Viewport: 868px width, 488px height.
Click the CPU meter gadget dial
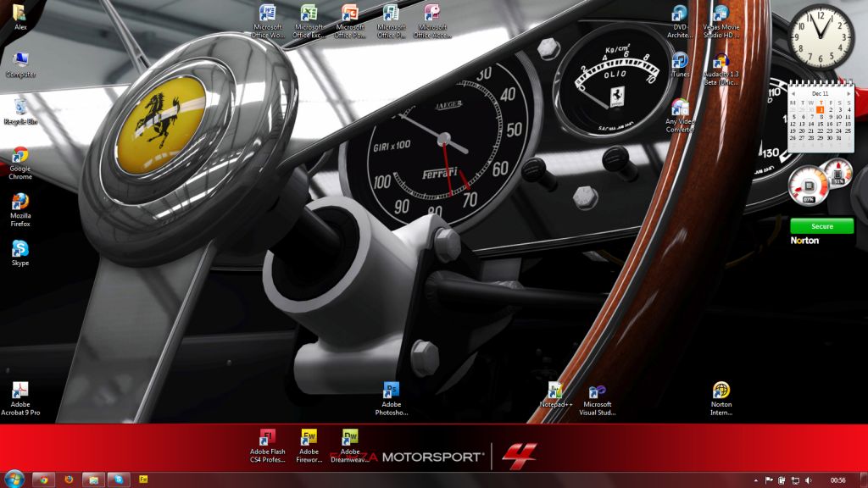(808, 186)
